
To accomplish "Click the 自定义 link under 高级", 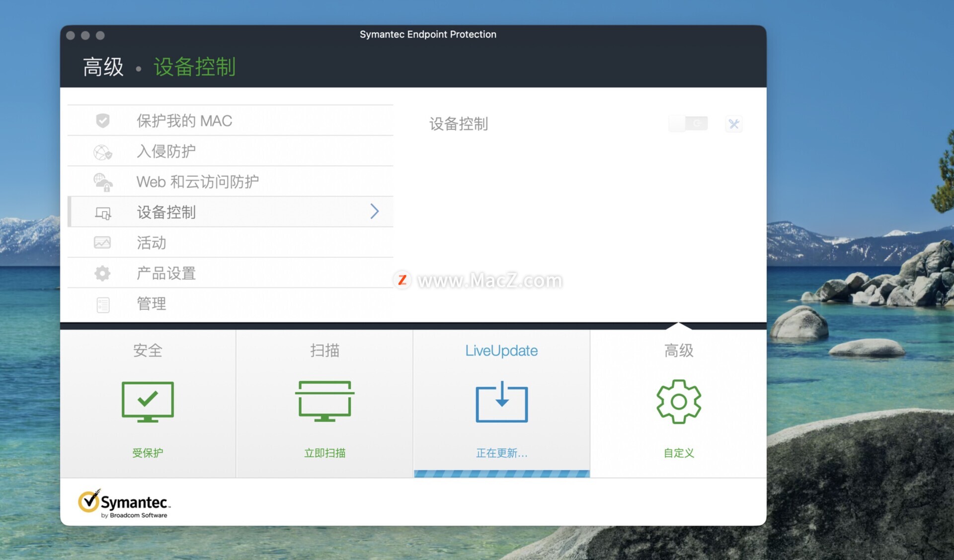I will (x=679, y=453).
